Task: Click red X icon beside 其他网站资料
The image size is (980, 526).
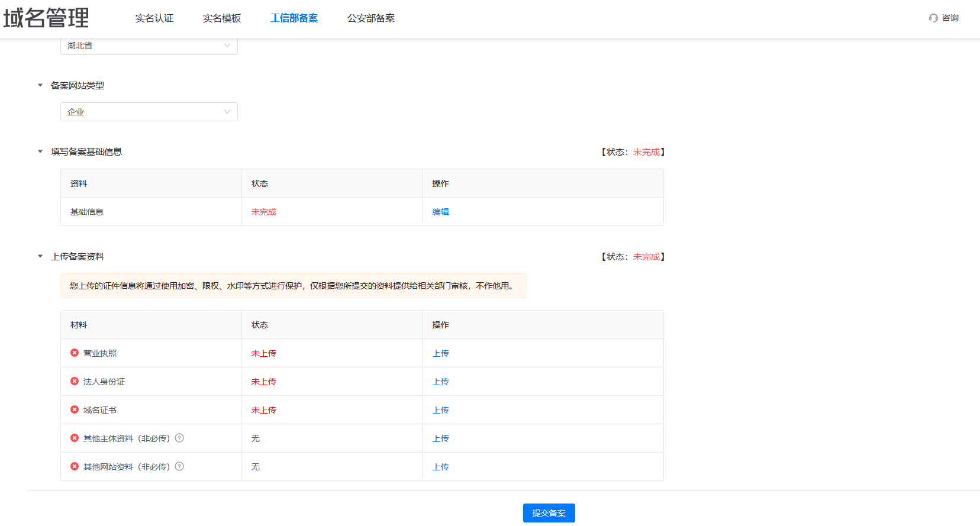Action: (x=75, y=466)
